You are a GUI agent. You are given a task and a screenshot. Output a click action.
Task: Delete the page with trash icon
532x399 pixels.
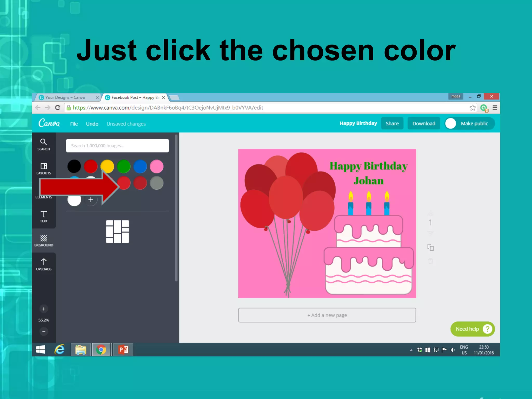430,261
